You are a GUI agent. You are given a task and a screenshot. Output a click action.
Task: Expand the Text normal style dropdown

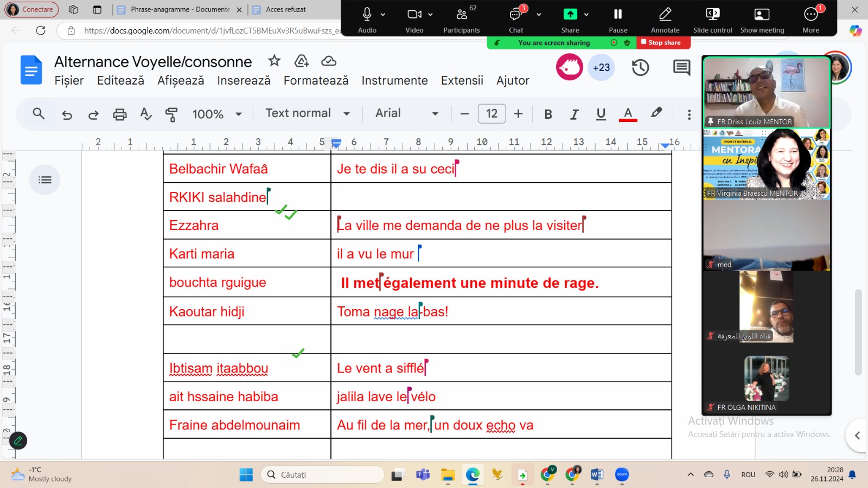tap(307, 113)
